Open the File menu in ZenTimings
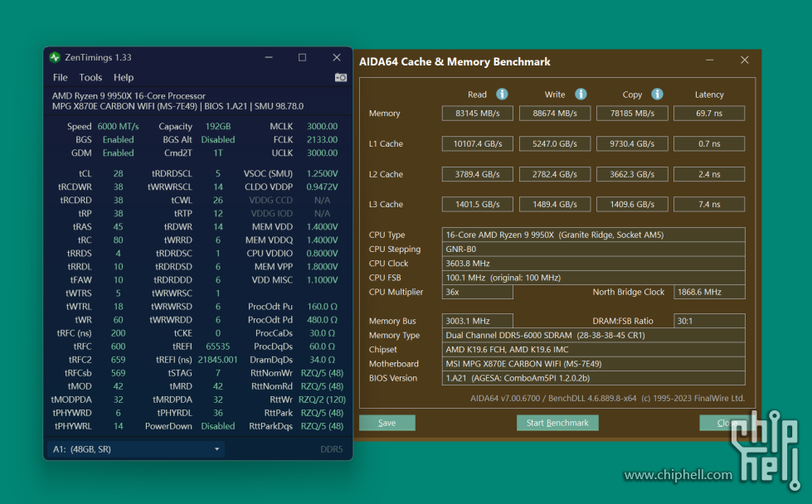 (x=60, y=78)
